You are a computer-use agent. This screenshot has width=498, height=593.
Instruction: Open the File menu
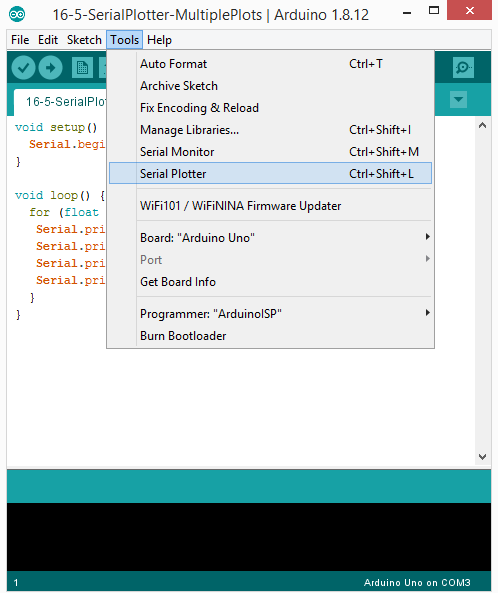tap(20, 40)
